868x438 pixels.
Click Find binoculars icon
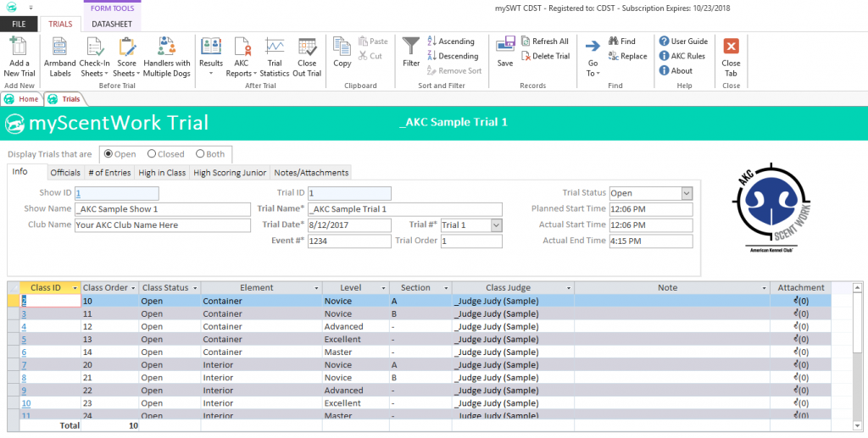614,41
